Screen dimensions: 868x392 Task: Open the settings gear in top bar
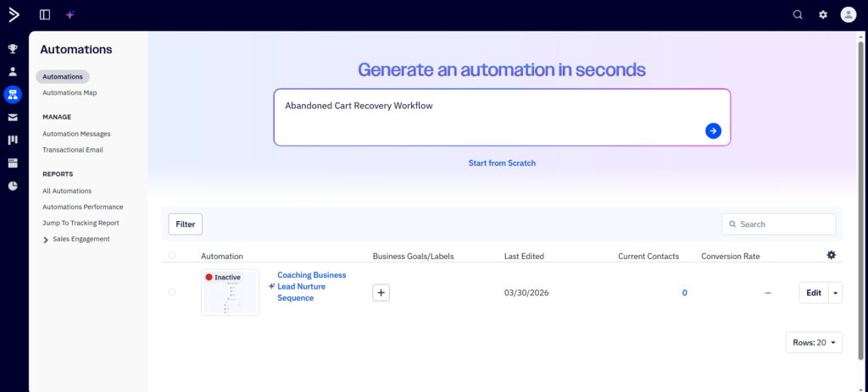point(823,15)
